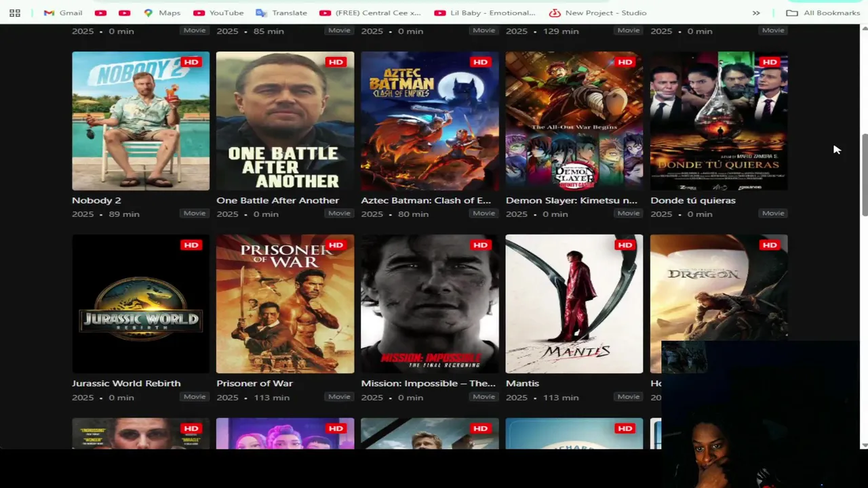The height and width of the screenshot is (488, 868).
Task: Click the Aztec Batman: Clash of E... title
Action: pos(426,201)
